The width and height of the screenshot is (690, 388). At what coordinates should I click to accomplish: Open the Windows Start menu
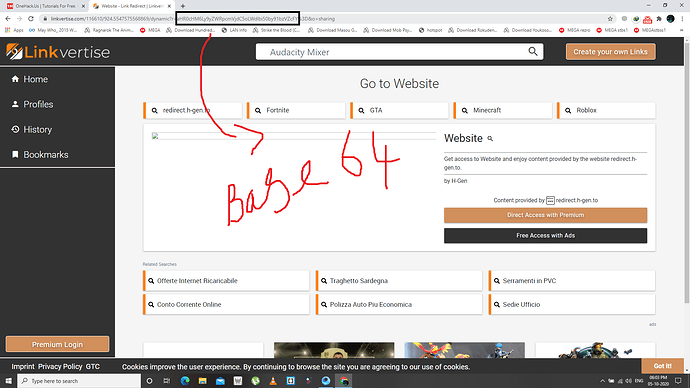coord(8,381)
